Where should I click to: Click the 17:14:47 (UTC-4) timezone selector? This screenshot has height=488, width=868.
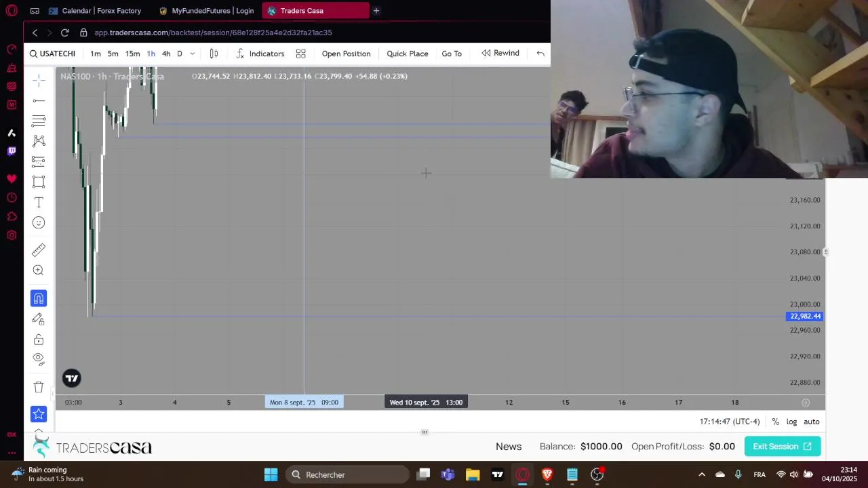tap(730, 422)
